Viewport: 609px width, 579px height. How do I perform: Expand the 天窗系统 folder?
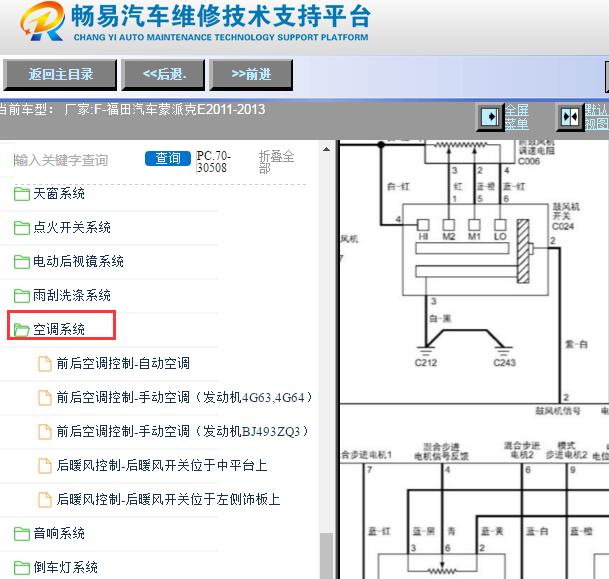pyautogui.click(x=59, y=193)
